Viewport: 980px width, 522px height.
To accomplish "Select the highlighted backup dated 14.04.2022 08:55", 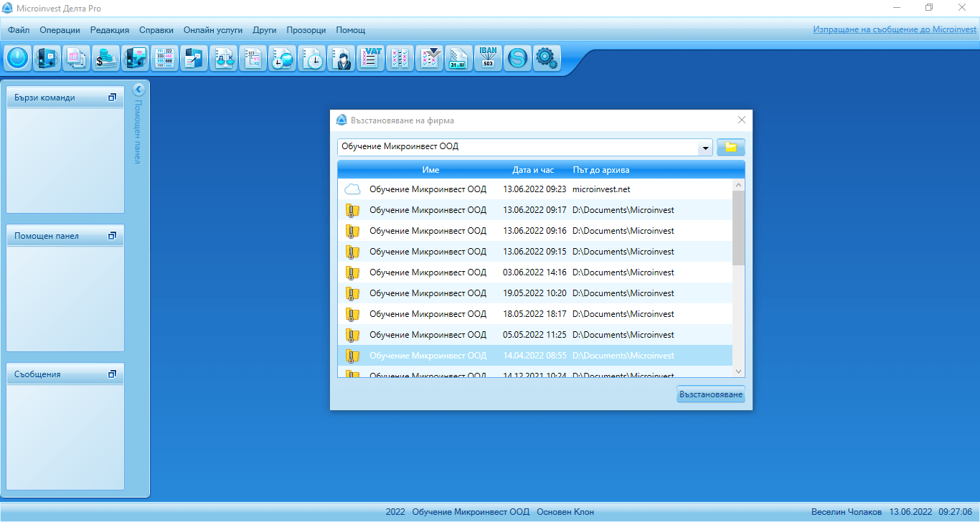I will [x=535, y=356].
